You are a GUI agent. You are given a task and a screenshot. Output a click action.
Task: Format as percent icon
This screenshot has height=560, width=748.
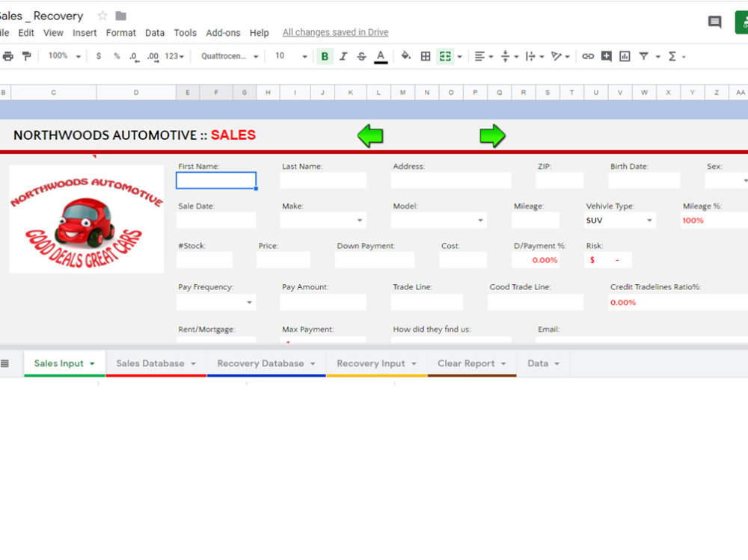pyautogui.click(x=117, y=56)
